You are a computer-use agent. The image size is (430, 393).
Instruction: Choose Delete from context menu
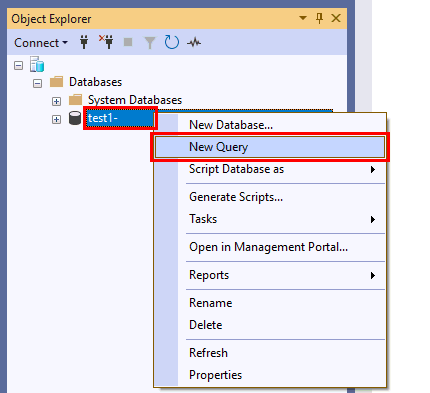(x=270, y=325)
